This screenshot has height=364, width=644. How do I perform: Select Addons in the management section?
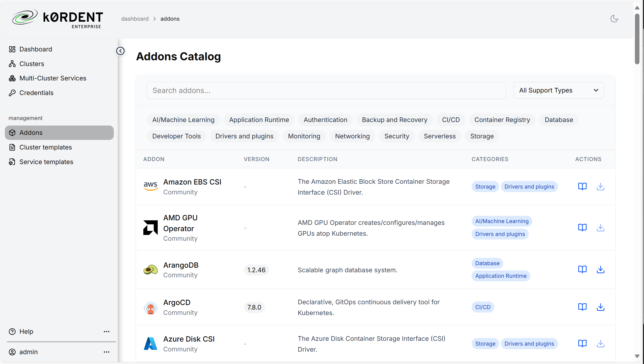click(59, 133)
